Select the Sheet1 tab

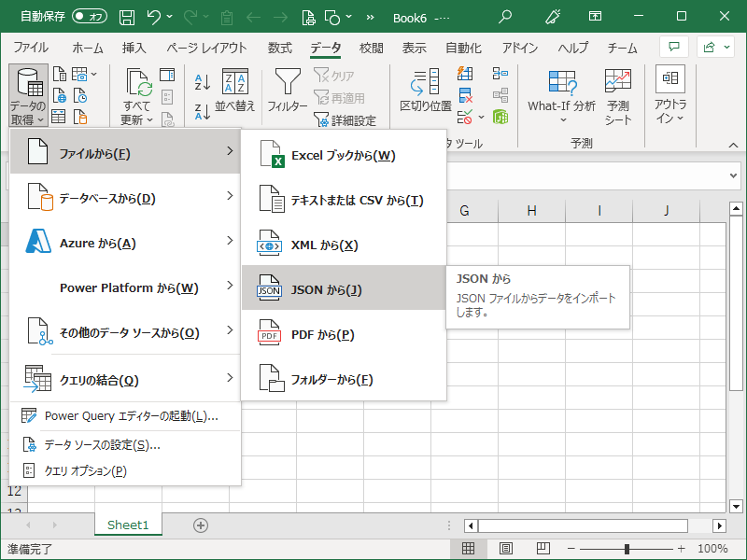pos(128,525)
